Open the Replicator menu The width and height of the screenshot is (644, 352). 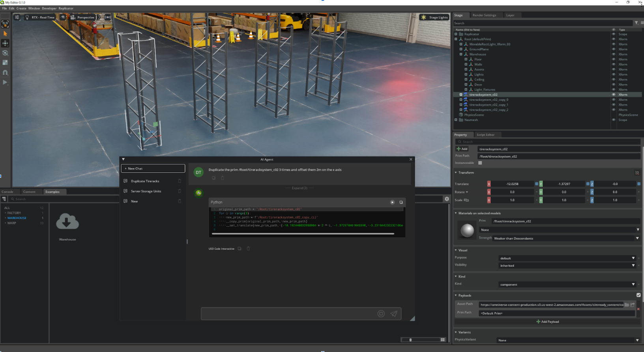[66, 8]
